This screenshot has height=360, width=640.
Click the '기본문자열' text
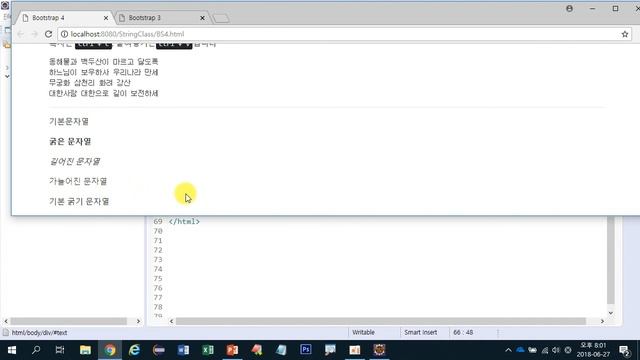click(x=69, y=121)
